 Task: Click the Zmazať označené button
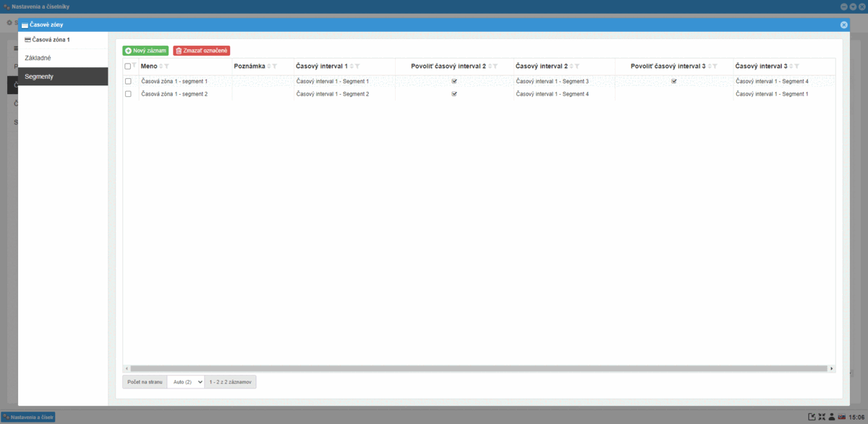(202, 51)
